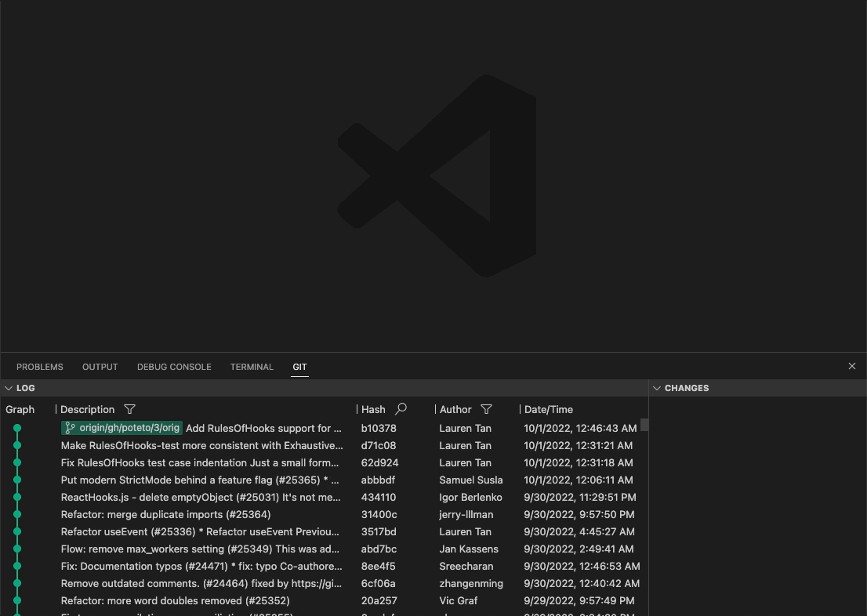Click hash abbbdf
The image size is (867, 616).
(378, 480)
